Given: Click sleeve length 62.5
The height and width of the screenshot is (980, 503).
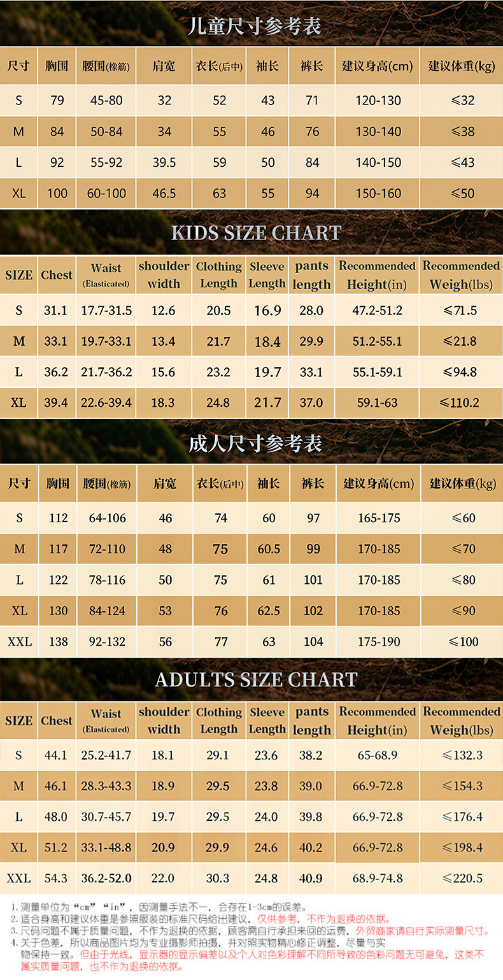Looking at the screenshot, I should tap(269, 611).
